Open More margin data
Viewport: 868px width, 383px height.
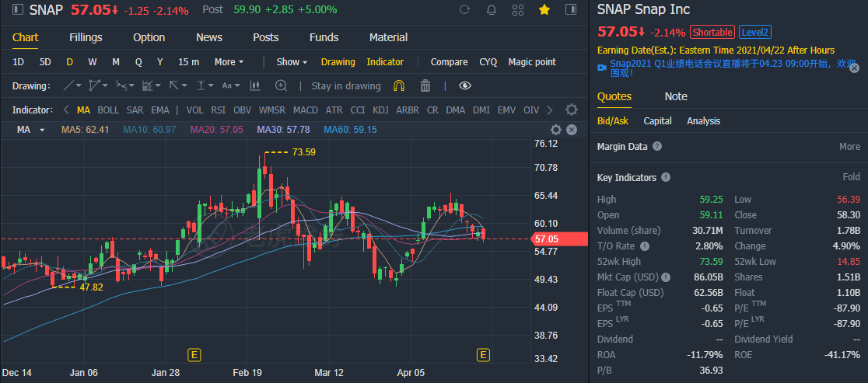(850, 147)
